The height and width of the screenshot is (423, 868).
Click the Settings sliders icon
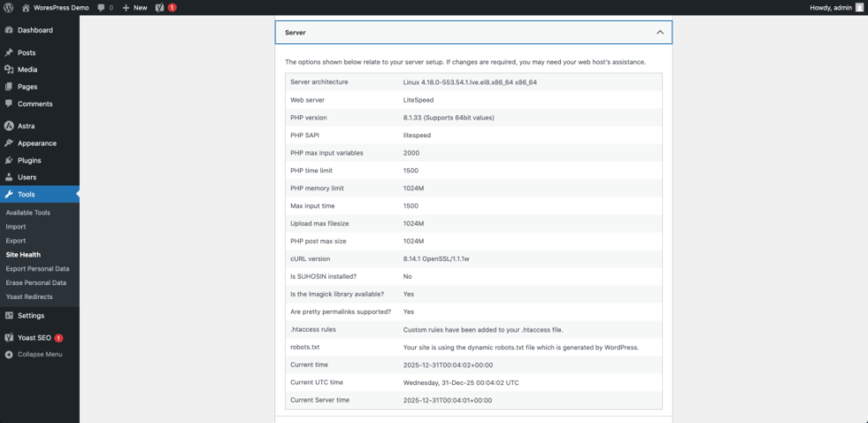click(x=8, y=316)
